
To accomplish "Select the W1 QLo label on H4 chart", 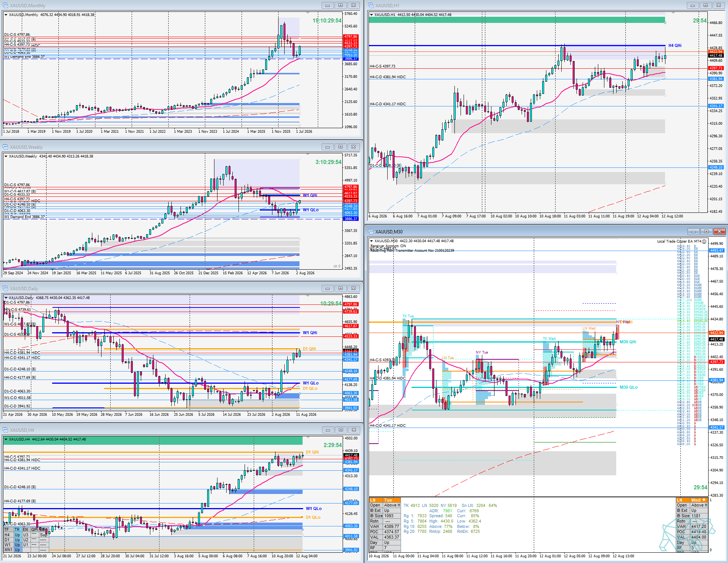I will point(314,509).
